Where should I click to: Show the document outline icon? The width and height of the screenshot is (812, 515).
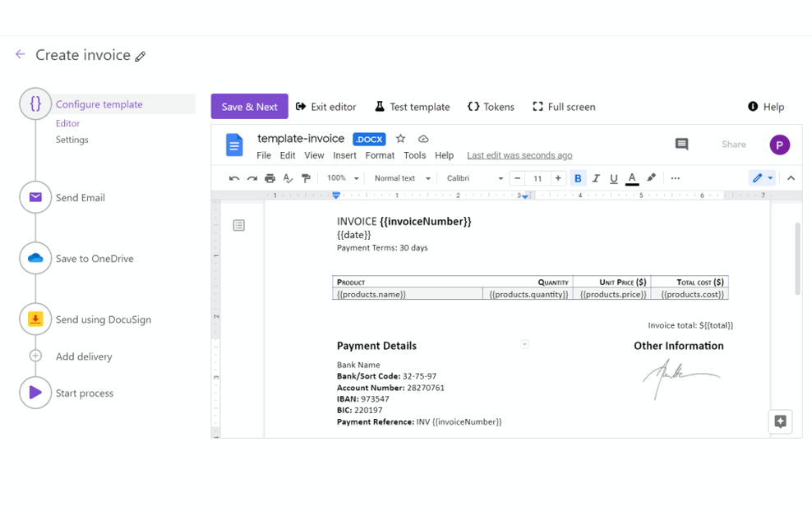(x=238, y=225)
